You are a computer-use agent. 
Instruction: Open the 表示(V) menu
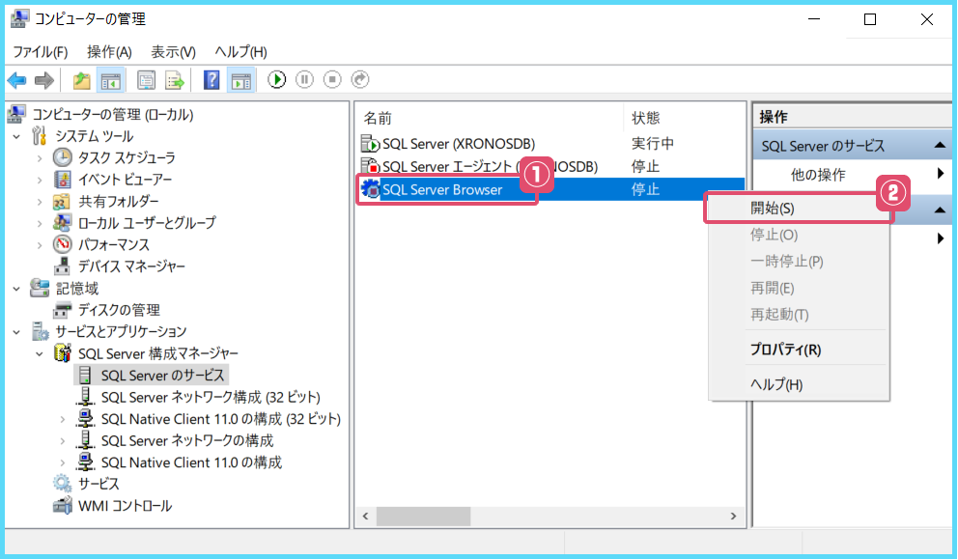173,51
